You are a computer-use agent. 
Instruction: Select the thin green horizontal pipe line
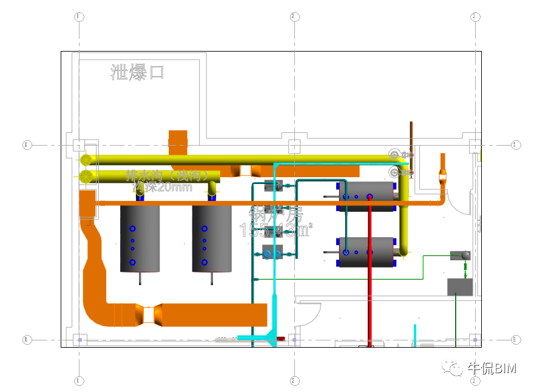340,279
